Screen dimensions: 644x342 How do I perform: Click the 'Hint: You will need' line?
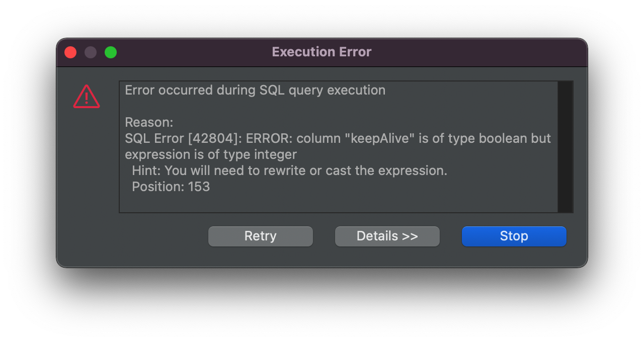coord(289,170)
